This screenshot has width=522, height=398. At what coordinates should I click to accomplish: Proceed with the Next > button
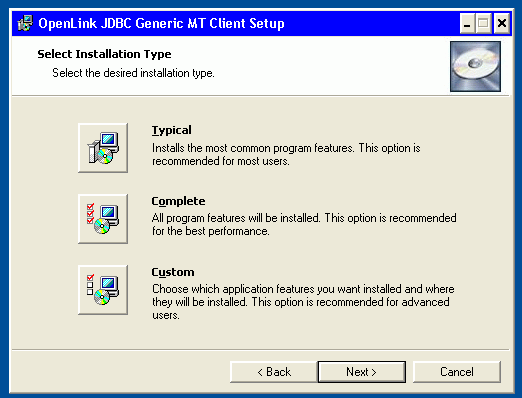(362, 372)
